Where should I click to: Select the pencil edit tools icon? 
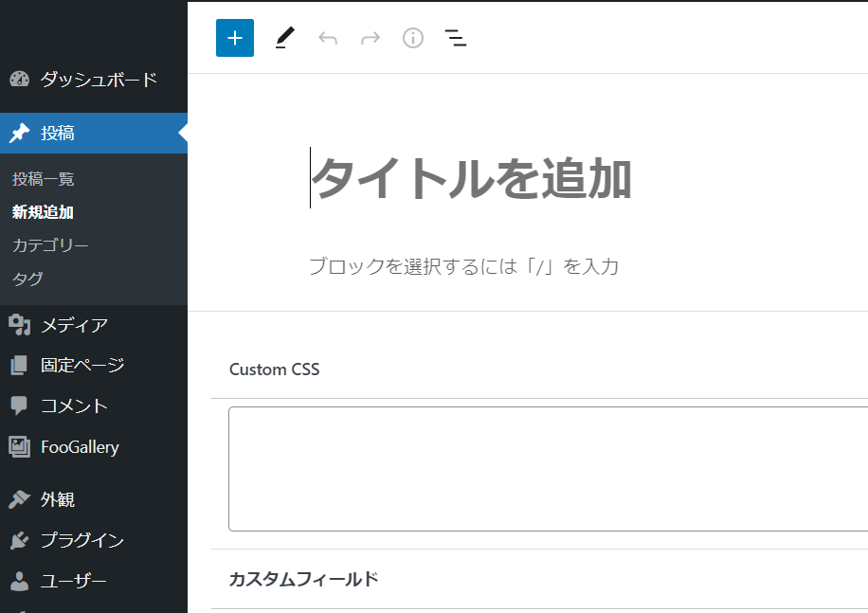284,38
